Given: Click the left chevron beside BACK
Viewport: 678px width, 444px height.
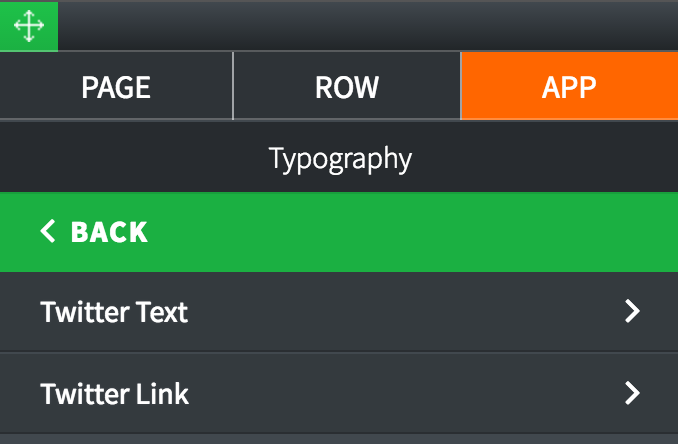Looking at the screenshot, I should coord(47,232).
